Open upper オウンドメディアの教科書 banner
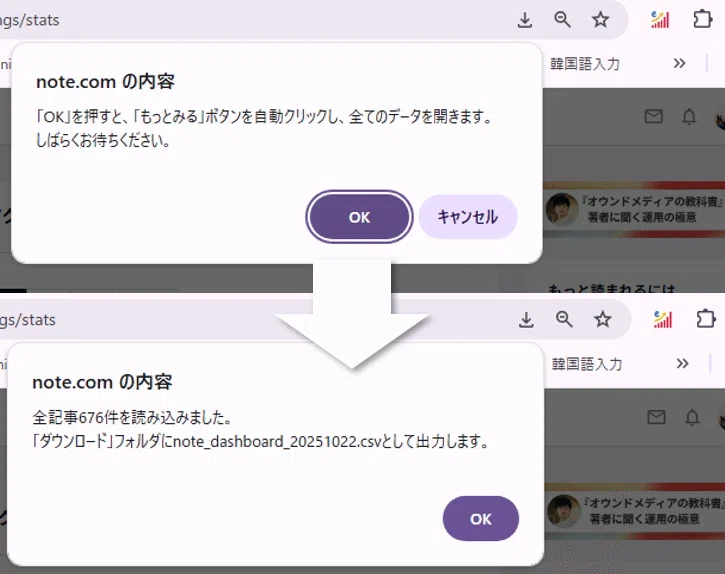Screen dimensions: 725x574 [x=634, y=210]
